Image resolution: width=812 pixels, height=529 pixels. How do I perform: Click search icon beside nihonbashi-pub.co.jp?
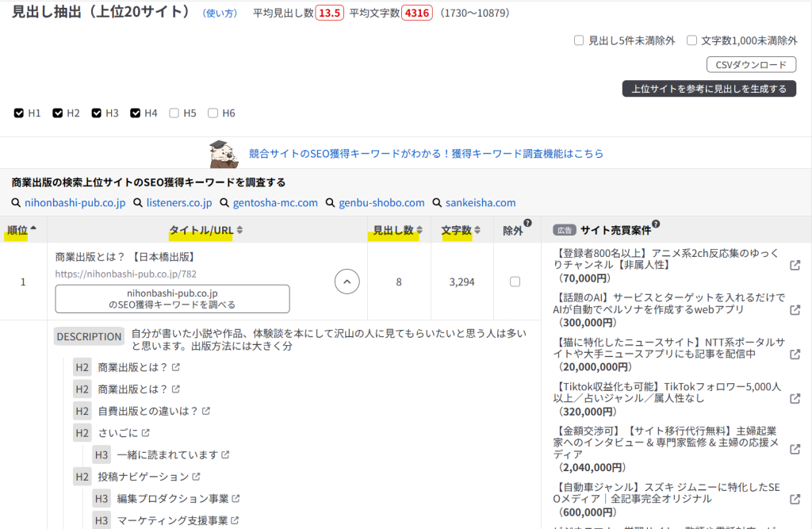pyautogui.click(x=17, y=203)
